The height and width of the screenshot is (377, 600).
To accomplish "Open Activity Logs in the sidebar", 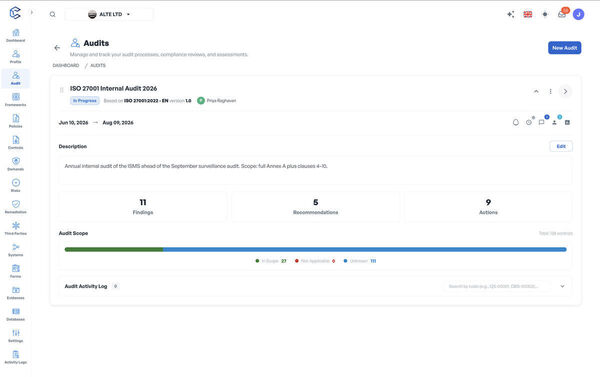I will (16, 357).
